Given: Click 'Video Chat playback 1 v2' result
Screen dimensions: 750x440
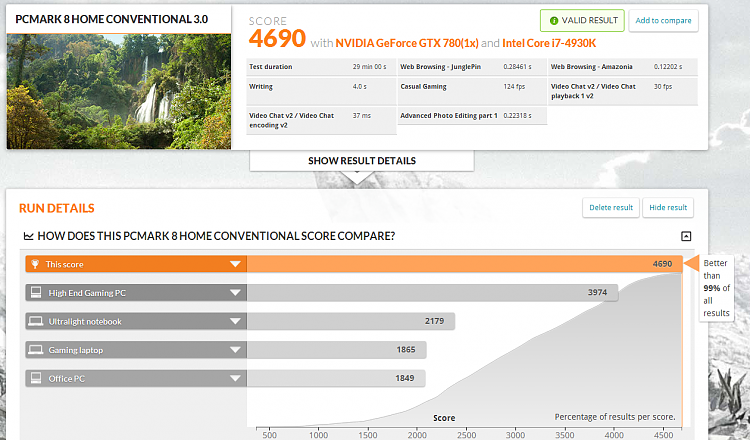Looking at the screenshot, I should [623, 91].
